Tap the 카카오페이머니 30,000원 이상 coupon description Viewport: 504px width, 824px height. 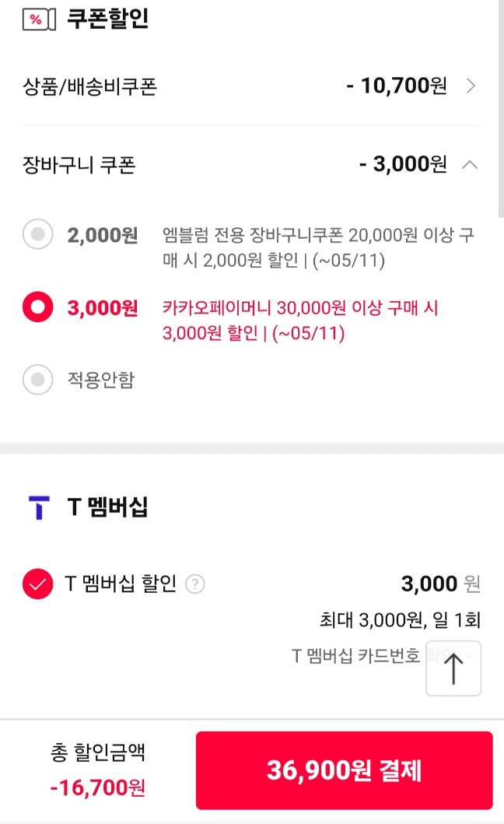click(301, 321)
